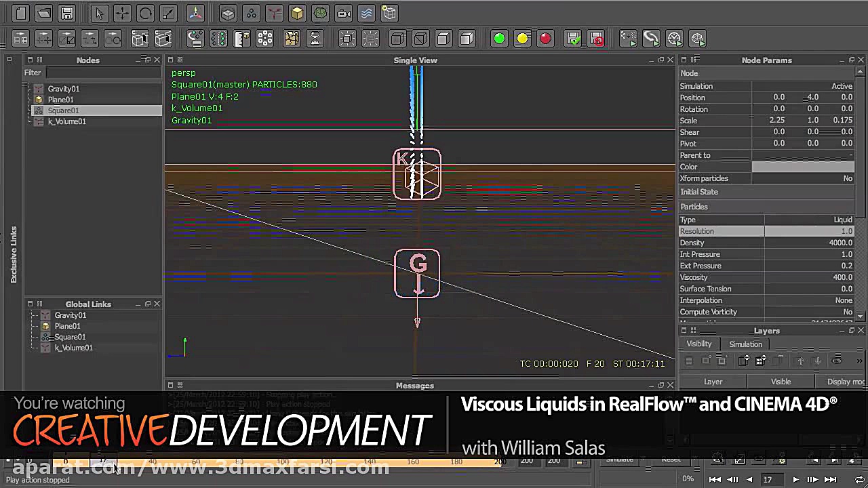Click the camera icon in the top toolbar
868x488 pixels.
tap(343, 14)
